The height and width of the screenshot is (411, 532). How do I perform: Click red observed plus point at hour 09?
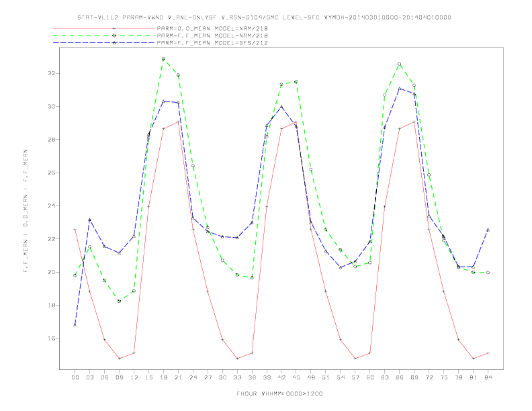pyautogui.click(x=119, y=359)
